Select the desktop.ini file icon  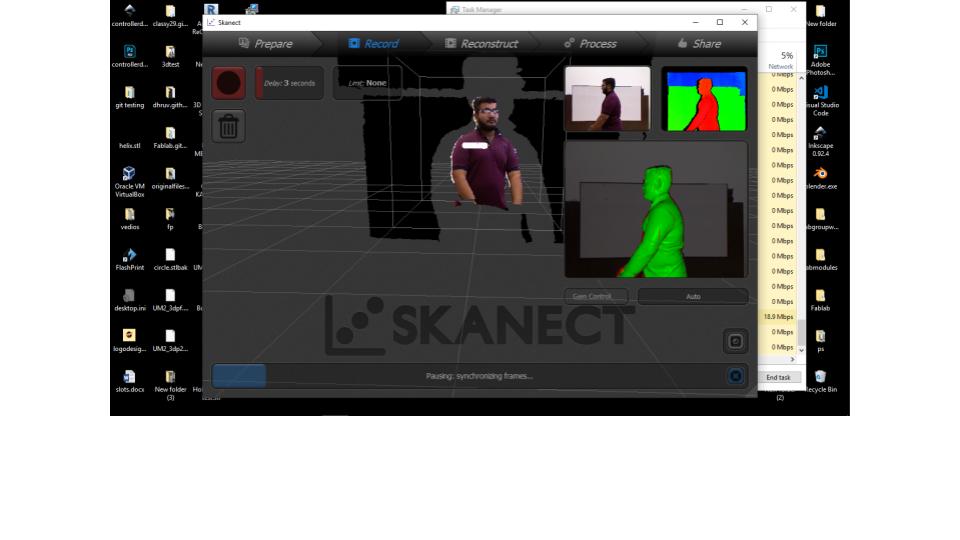pos(130,300)
